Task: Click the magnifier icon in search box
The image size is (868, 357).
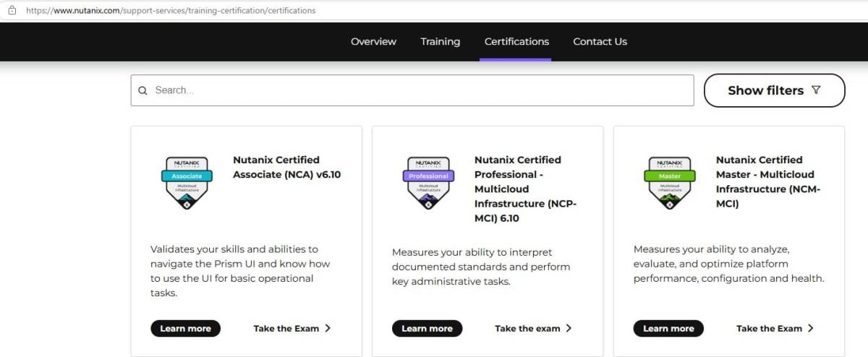Action: pos(142,90)
